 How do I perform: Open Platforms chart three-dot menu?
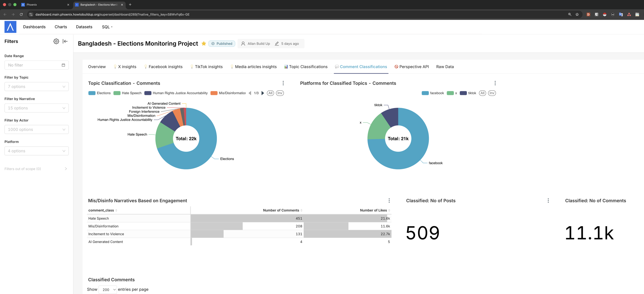coord(495,83)
